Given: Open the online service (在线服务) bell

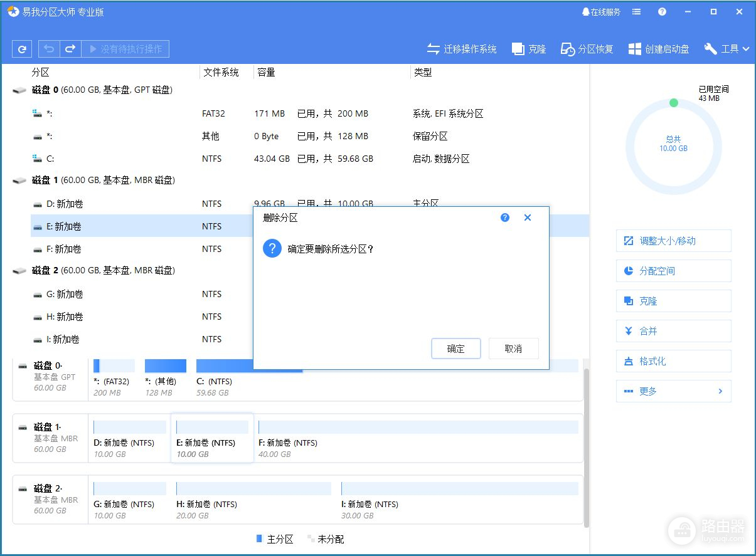Looking at the screenshot, I should coord(601,12).
